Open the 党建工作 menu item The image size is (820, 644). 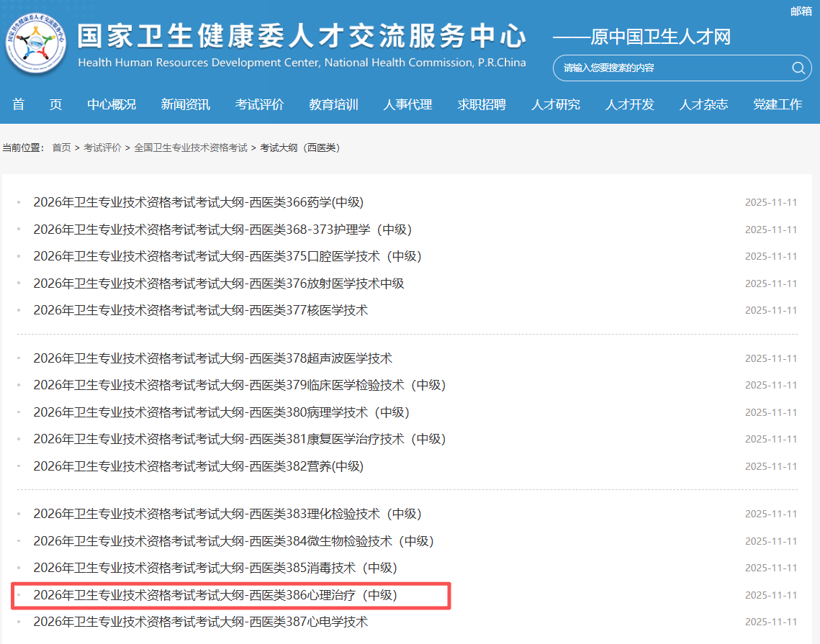tap(778, 104)
